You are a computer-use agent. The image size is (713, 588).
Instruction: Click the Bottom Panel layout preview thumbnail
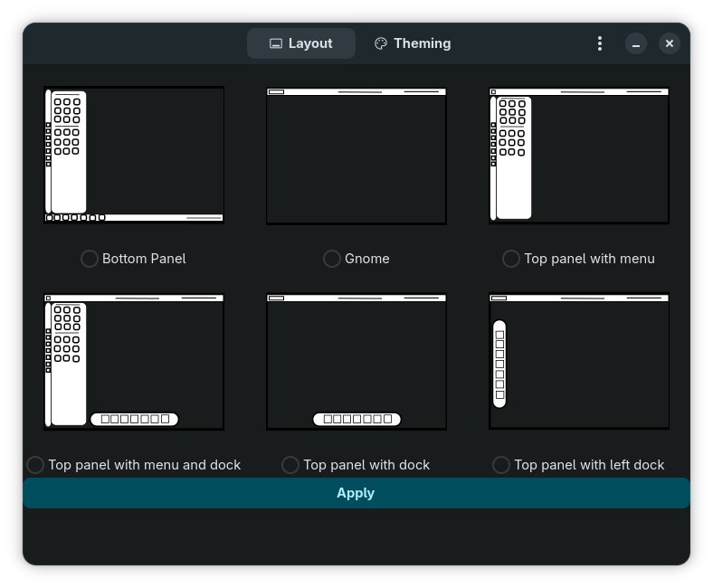(134, 155)
